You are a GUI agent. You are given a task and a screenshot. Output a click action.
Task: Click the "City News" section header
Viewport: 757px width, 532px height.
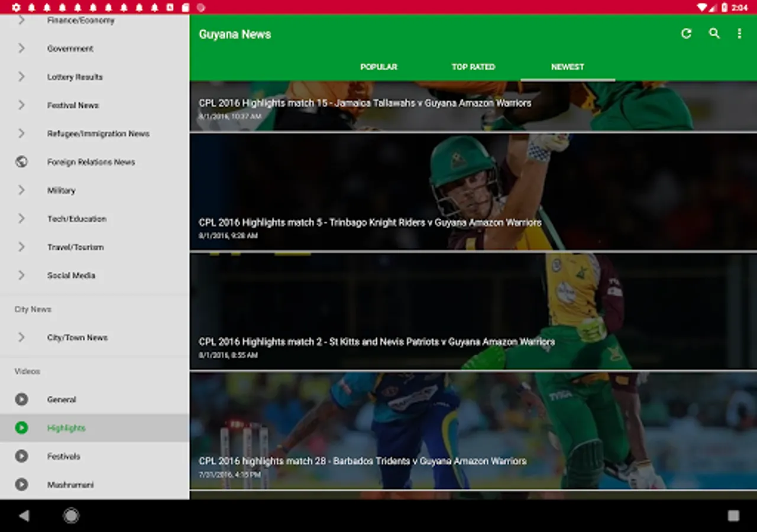(x=33, y=309)
